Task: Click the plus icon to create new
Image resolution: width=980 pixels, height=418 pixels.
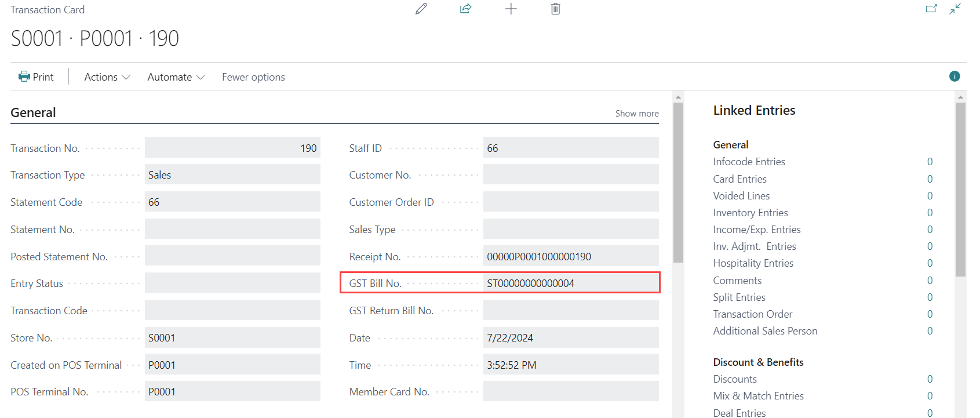Action: click(x=511, y=9)
